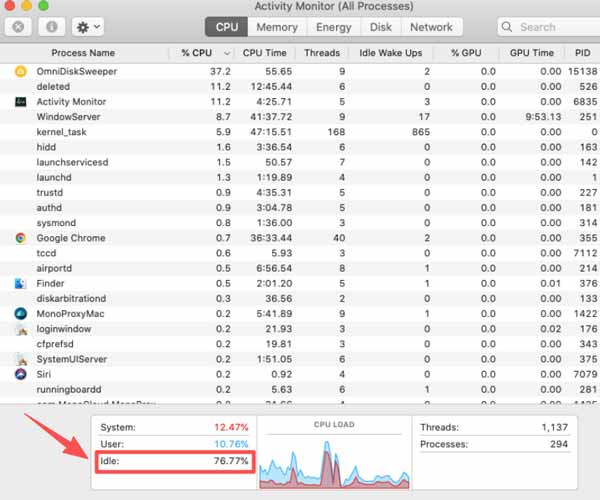This screenshot has height=500, width=600.
Task: Select the OmniDiskSweeper process name
Action: [x=77, y=72]
